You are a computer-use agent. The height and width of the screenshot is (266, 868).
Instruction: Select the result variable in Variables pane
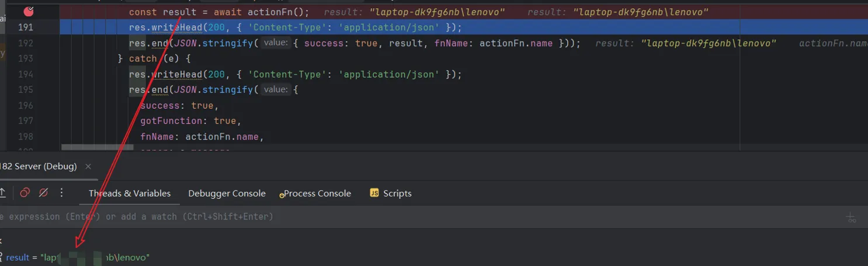click(78, 257)
